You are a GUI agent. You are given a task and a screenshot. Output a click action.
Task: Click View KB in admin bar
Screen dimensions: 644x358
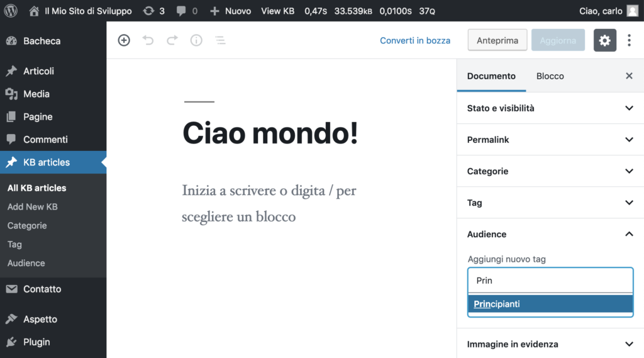[x=277, y=11]
